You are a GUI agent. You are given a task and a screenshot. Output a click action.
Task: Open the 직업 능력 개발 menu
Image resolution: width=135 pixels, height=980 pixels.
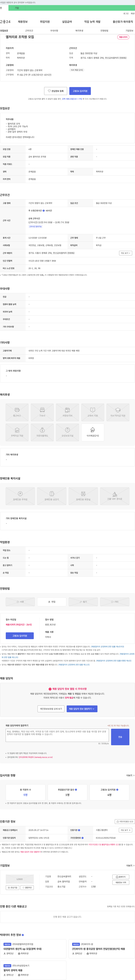(x=93, y=22)
